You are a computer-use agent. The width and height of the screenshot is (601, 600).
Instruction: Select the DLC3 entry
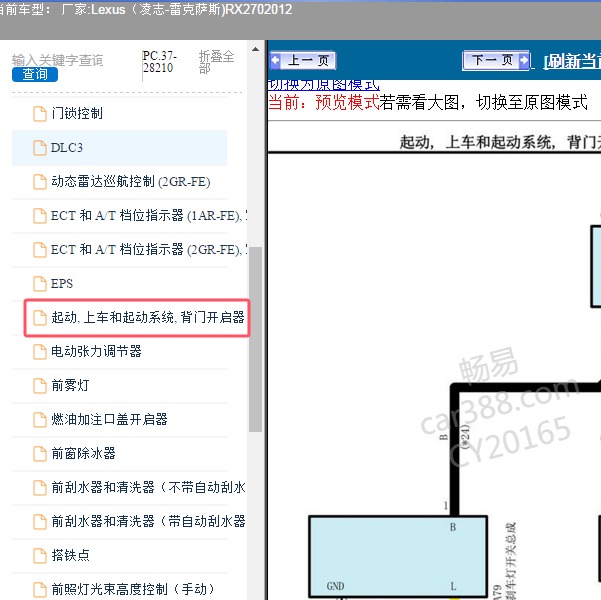pos(67,148)
